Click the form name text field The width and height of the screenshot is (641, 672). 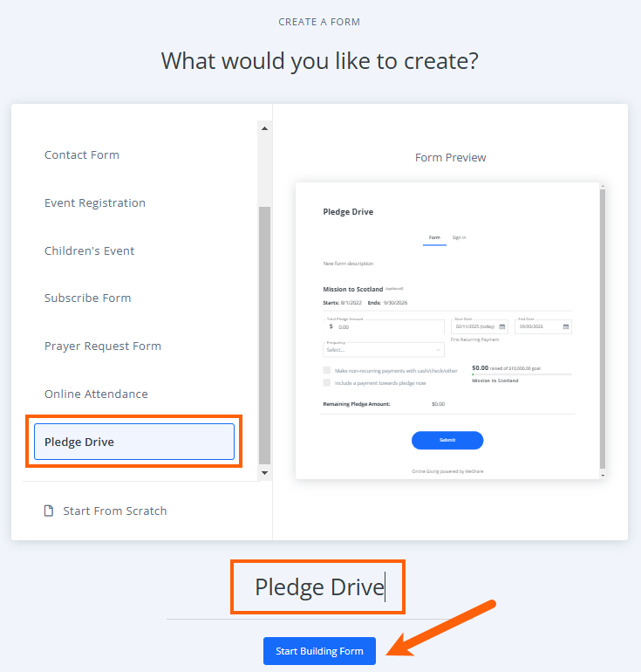point(319,587)
